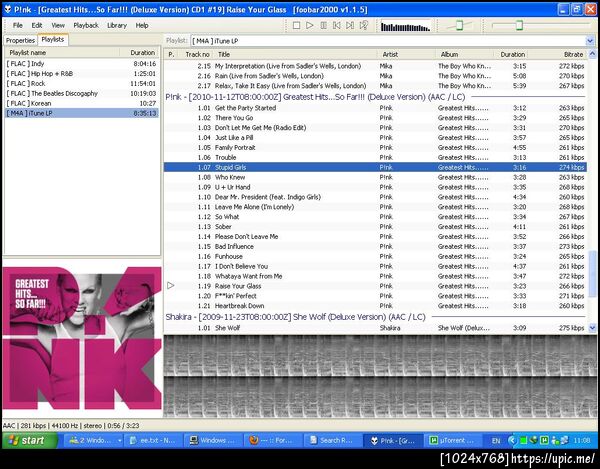
Task: Select track So What
Action: click(375, 217)
